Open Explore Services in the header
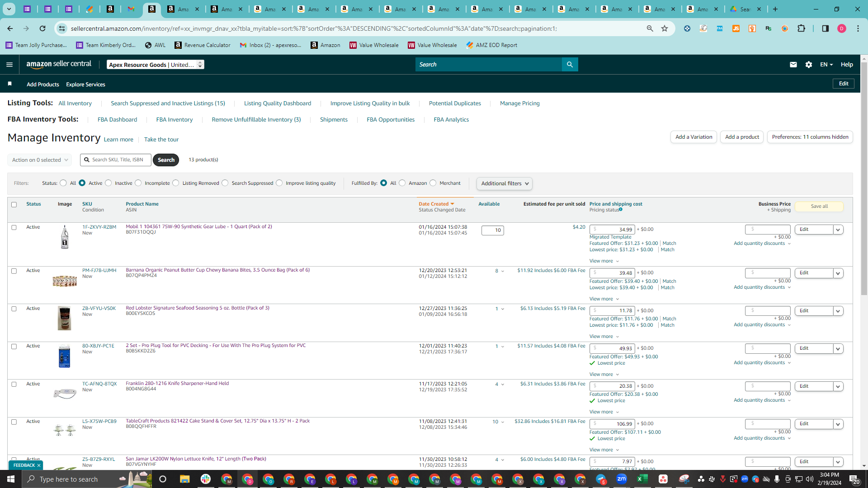Viewport: 868px width, 488px height. click(85, 84)
